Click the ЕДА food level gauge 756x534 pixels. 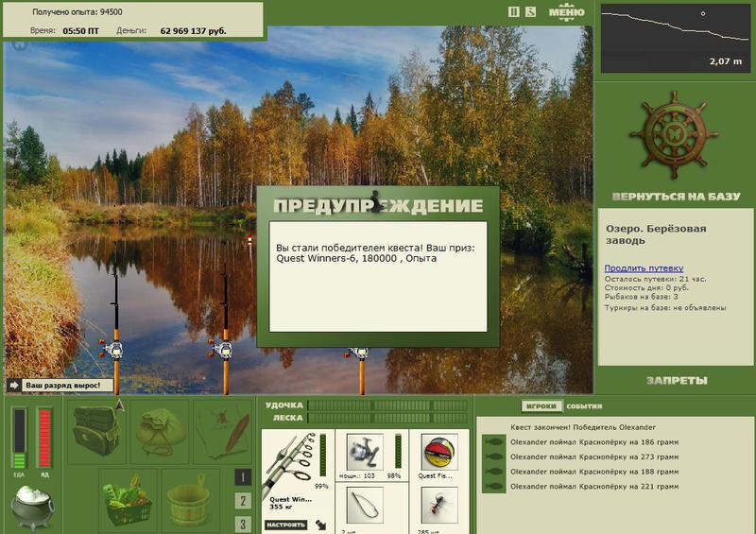tap(19, 438)
